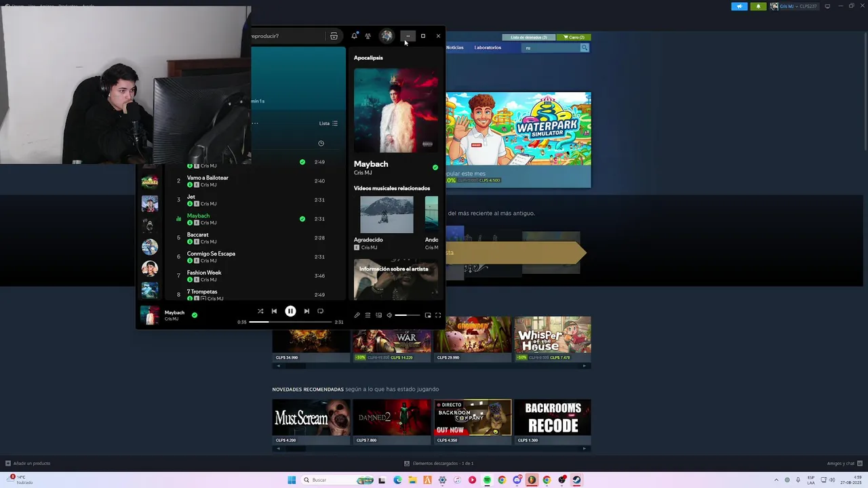This screenshot has width=868, height=488.
Task: Open Steam Elementos descargados status
Action: (439, 464)
